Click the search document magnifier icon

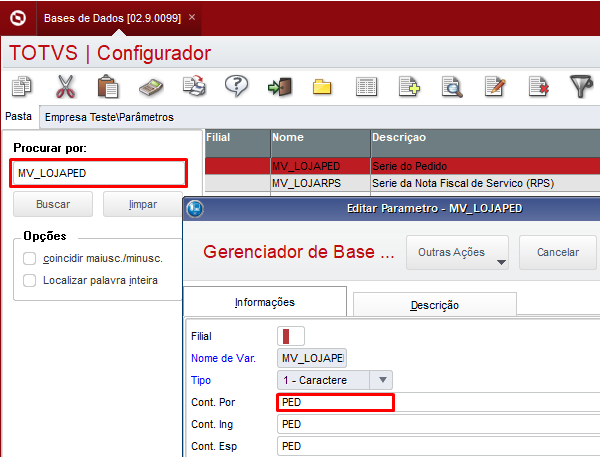point(452,87)
